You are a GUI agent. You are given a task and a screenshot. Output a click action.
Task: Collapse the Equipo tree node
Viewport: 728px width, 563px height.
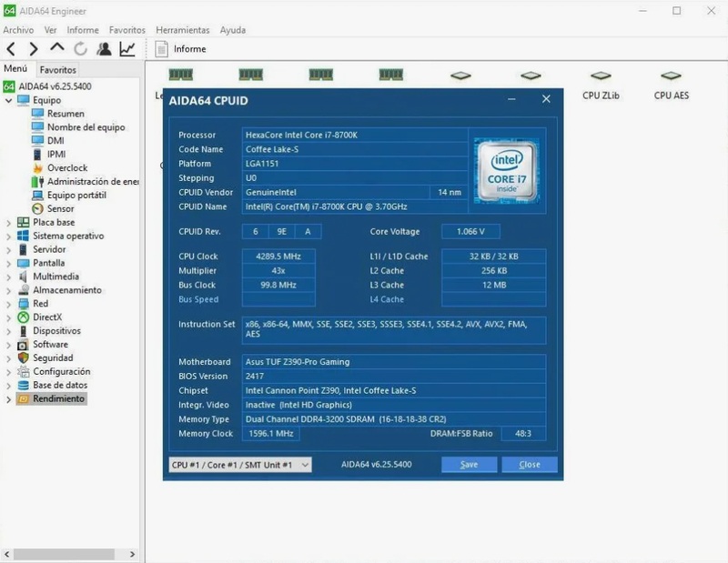(8, 100)
